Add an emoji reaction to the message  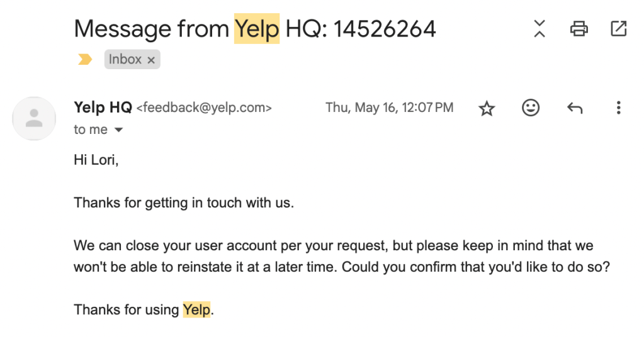point(531,108)
